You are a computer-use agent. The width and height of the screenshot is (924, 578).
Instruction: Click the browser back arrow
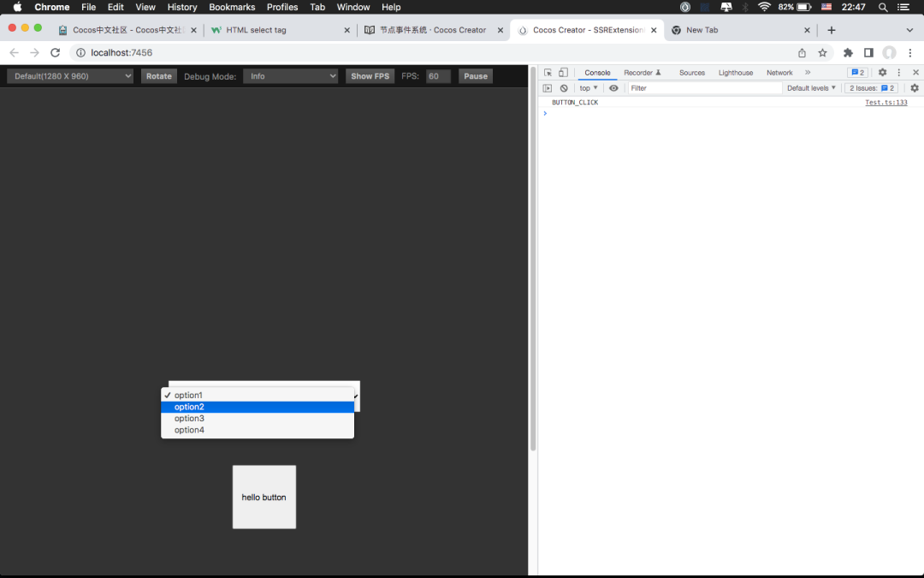pyautogui.click(x=15, y=52)
